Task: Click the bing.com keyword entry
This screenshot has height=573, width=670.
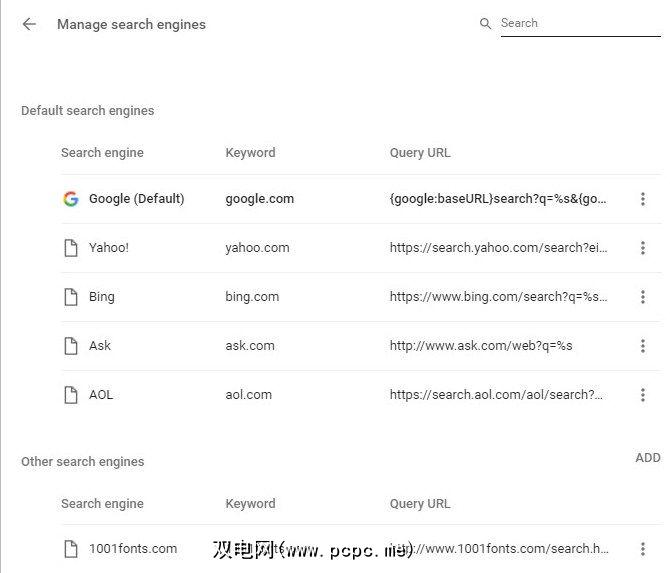Action: click(x=252, y=297)
